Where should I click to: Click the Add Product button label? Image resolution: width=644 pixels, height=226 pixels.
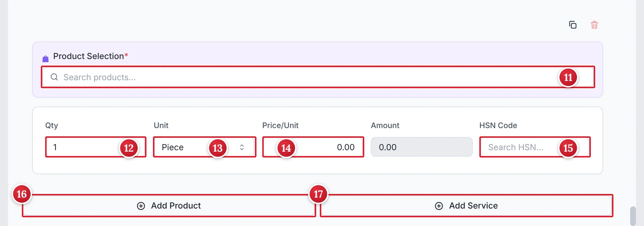tap(176, 206)
